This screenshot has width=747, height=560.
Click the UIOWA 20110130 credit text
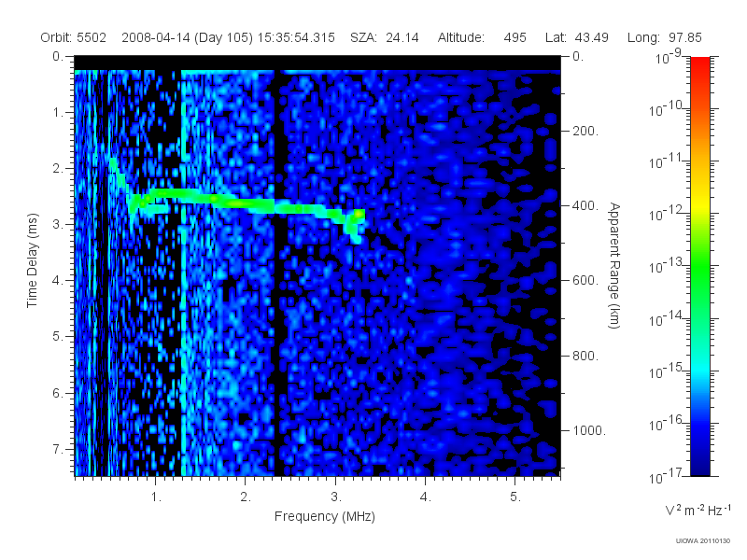(703, 541)
